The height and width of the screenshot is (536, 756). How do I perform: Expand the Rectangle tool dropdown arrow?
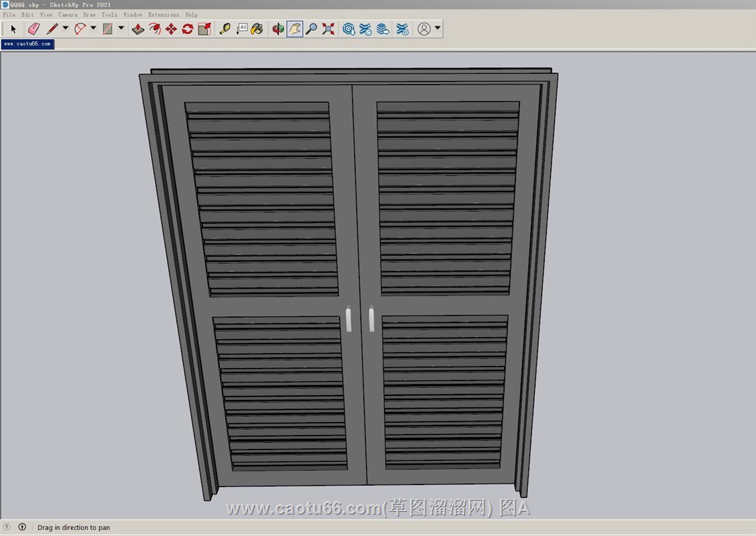coord(121,28)
